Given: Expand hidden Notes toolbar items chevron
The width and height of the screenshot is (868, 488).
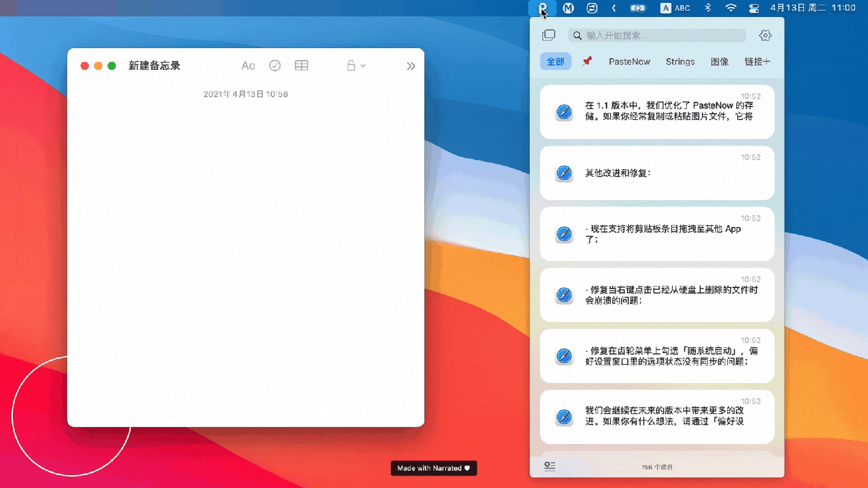Looking at the screenshot, I should [411, 66].
